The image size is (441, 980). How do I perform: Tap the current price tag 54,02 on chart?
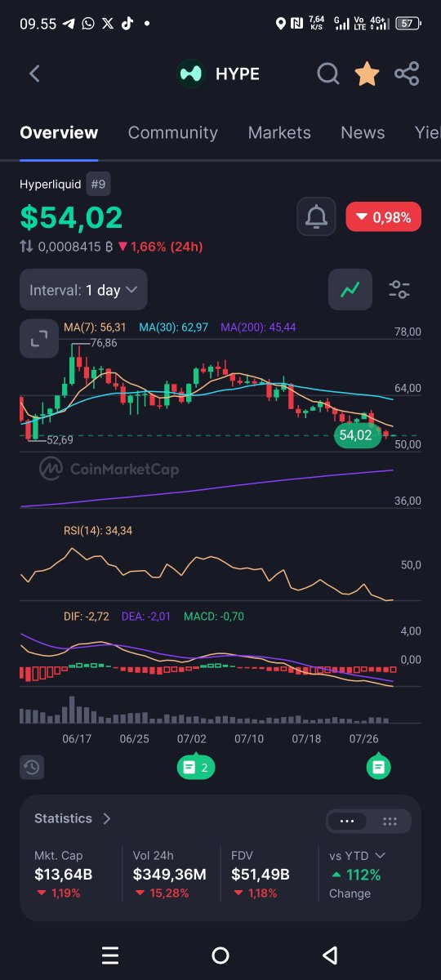coord(356,435)
